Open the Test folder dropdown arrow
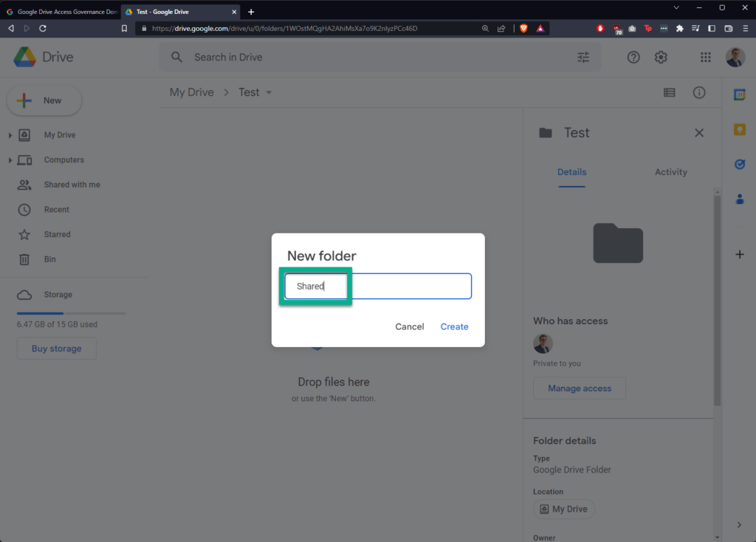This screenshot has height=542, width=756. point(269,92)
